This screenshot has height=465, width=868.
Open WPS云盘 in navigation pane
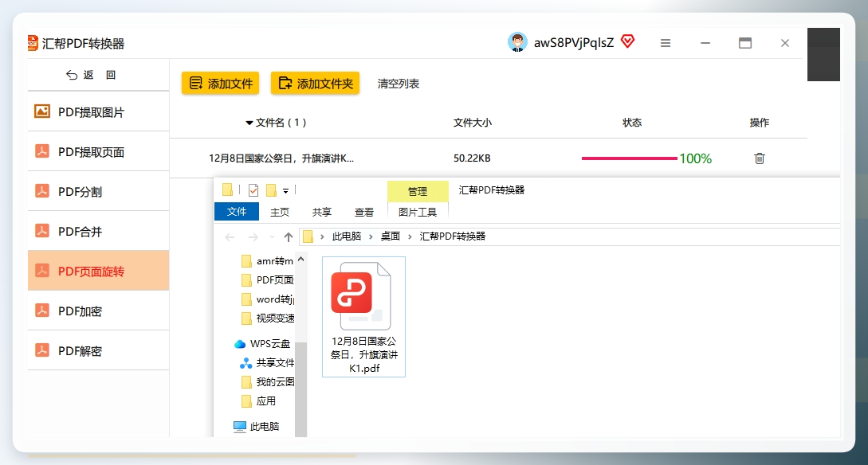coord(262,343)
